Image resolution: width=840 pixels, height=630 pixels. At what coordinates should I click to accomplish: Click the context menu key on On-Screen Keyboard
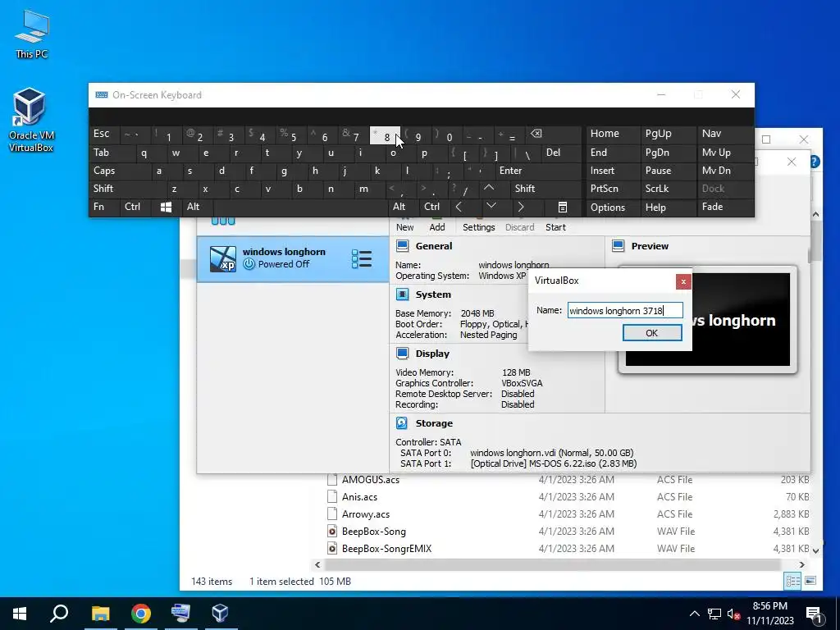pyautogui.click(x=563, y=208)
